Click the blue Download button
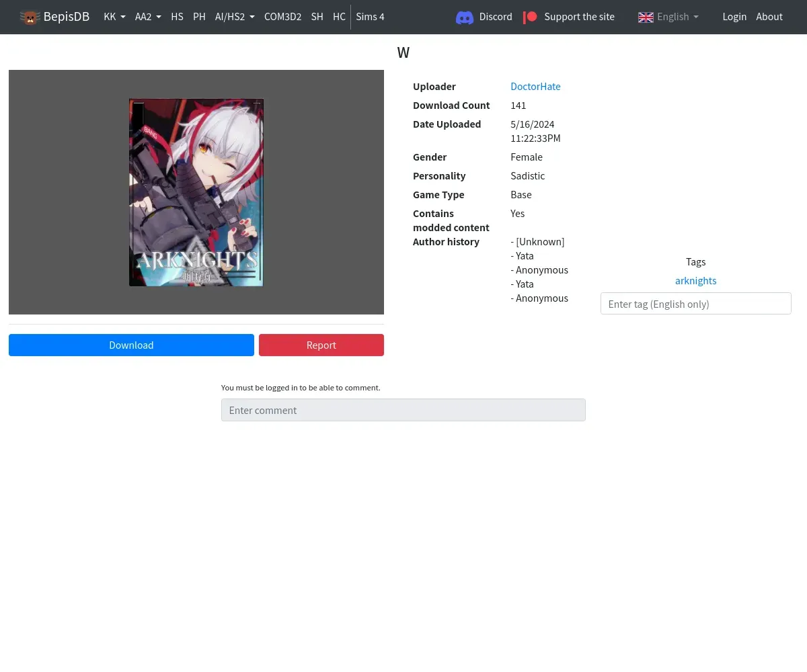The image size is (807, 672). coord(131,345)
